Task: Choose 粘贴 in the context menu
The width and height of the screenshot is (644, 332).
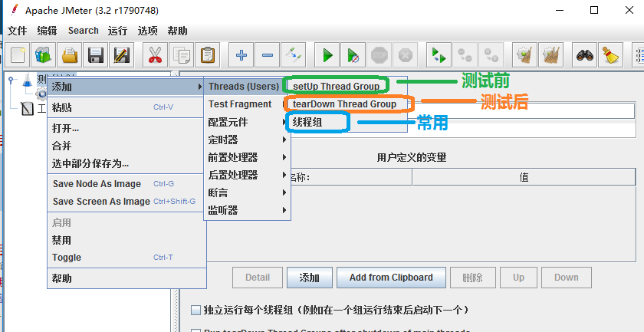Action: point(127,107)
